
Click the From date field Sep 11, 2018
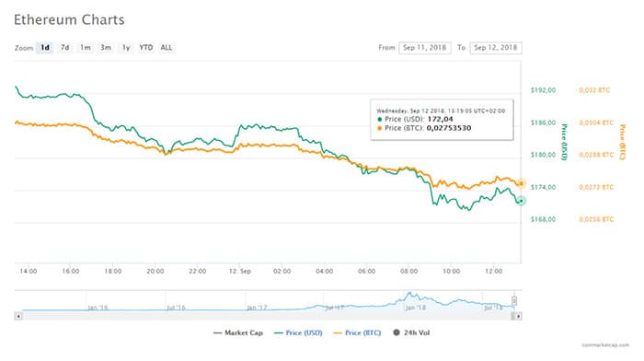click(425, 48)
